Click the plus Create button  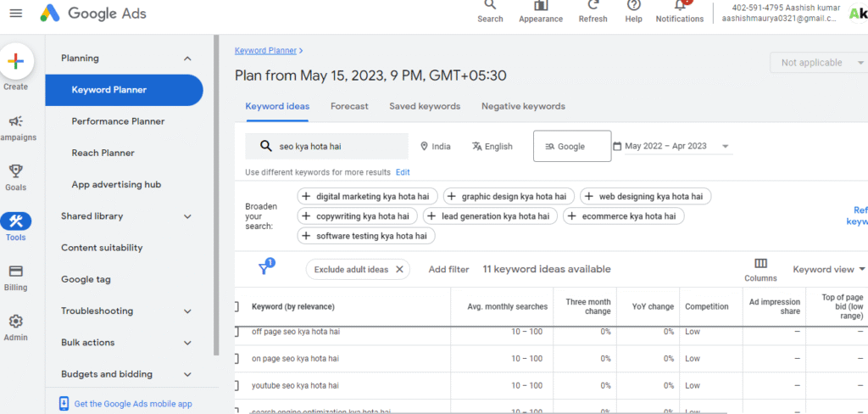point(15,62)
